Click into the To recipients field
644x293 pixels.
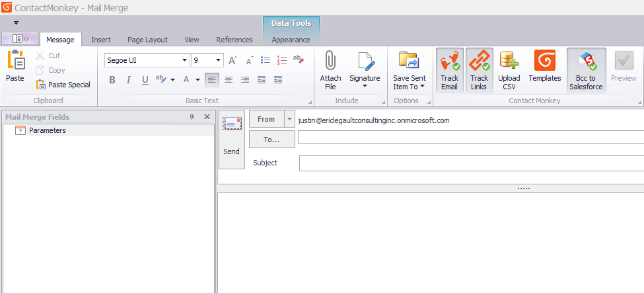[471, 137]
